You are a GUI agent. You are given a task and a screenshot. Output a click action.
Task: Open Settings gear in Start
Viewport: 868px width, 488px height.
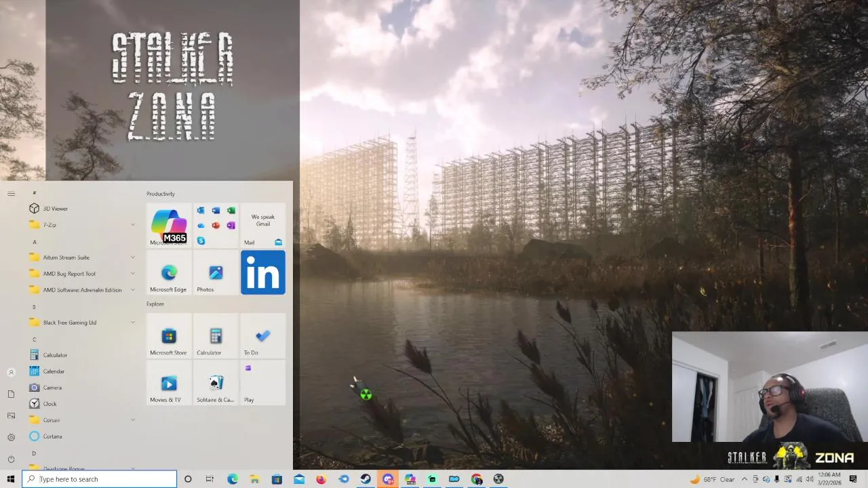(x=11, y=438)
